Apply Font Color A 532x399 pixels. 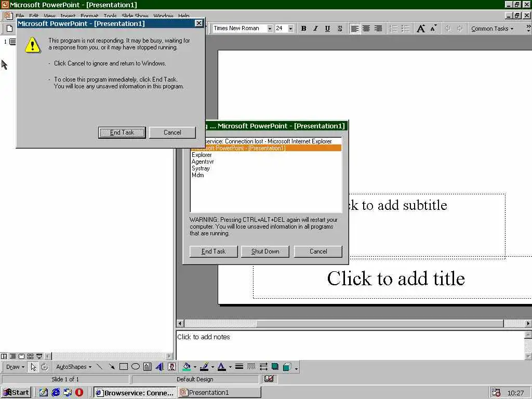coord(221,367)
